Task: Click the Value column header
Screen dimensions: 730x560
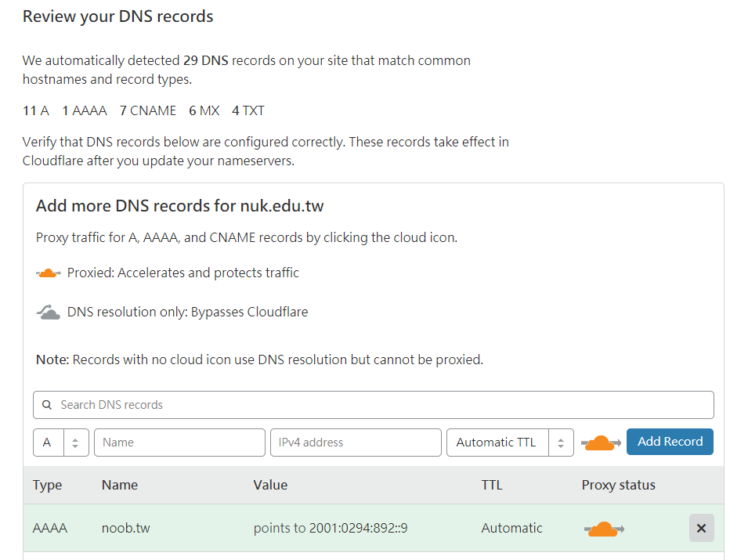Action: [x=270, y=485]
